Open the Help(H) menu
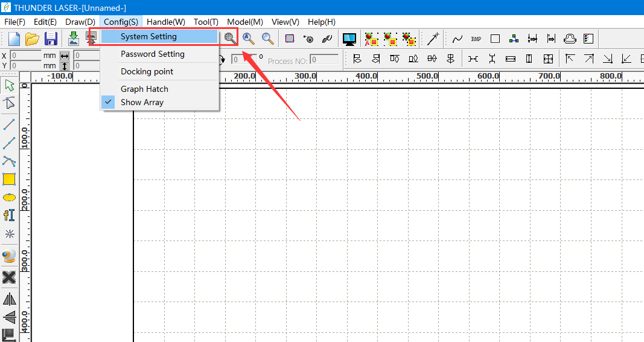Screen dimensions: 644x342 coord(322,22)
